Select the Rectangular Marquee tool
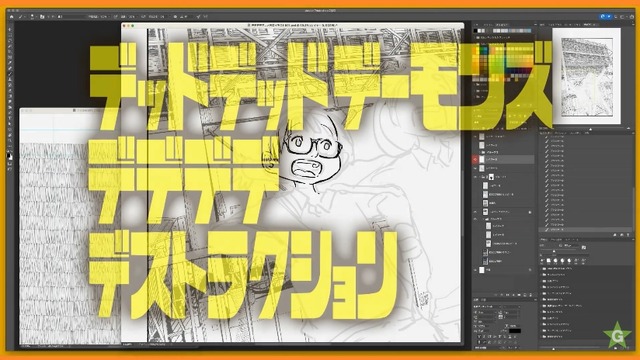The image size is (640, 360). (x=10, y=35)
